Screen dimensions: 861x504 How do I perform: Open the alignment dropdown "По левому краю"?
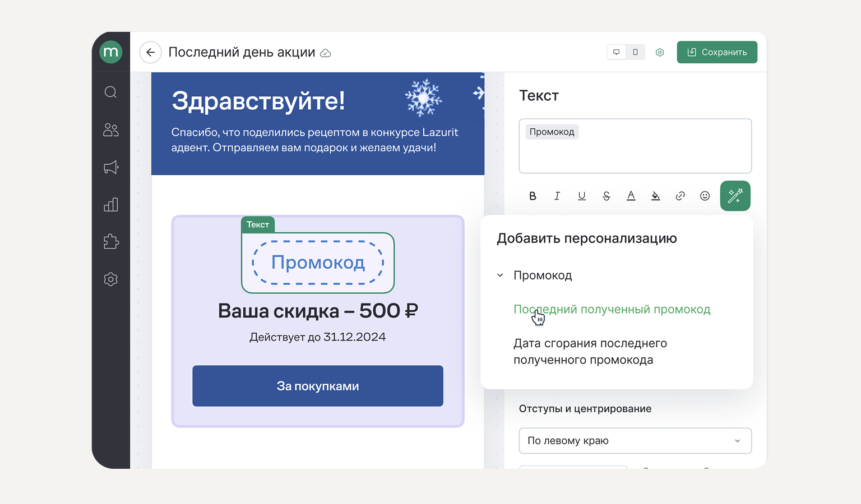pos(635,441)
